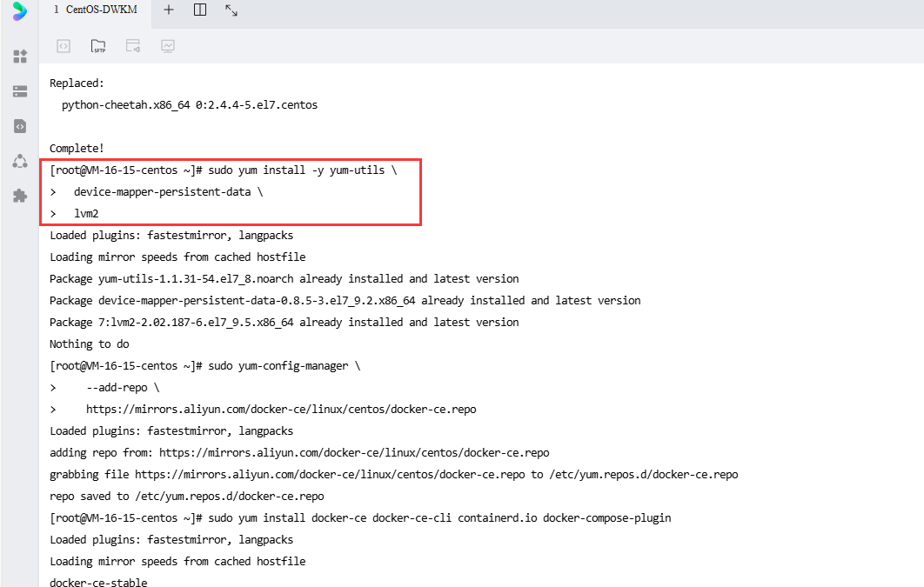Open the SFTP file transfer panel

click(x=98, y=46)
